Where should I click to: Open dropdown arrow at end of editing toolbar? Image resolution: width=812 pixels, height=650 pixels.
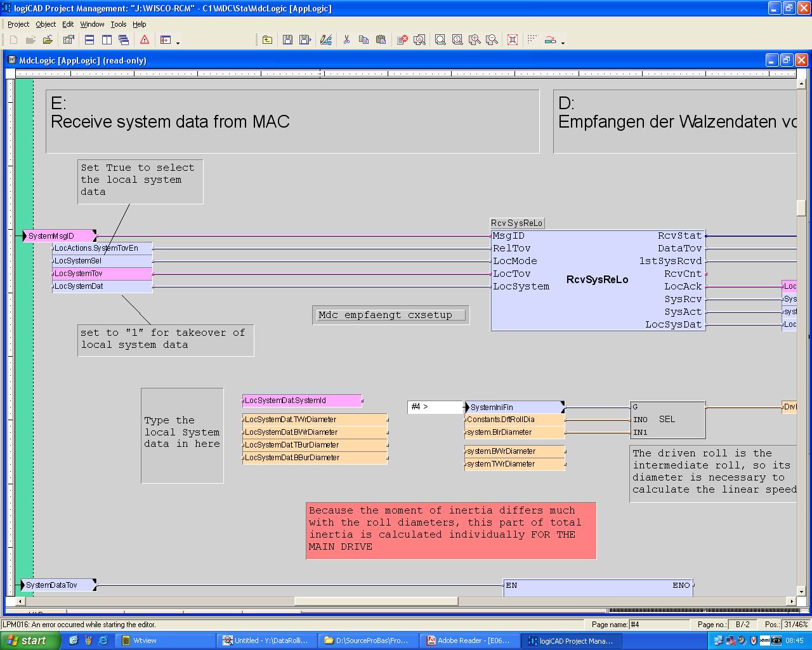pyautogui.click(x=563, y=43)
